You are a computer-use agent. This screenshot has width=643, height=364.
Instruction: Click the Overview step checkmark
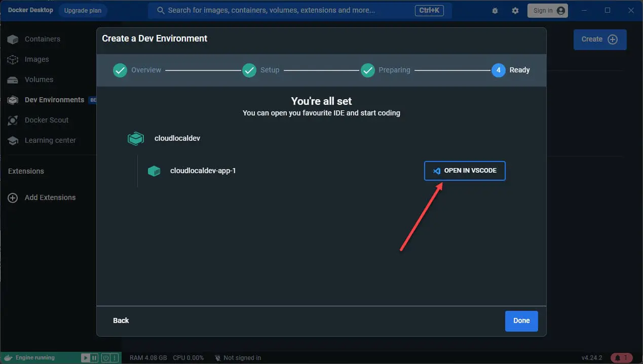tap(120, 70)
